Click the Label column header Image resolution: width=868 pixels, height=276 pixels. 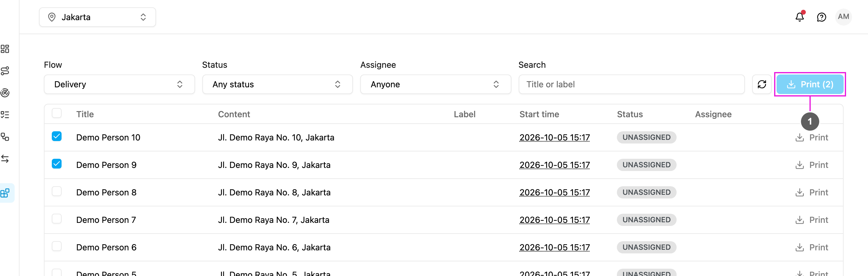pos(464,114)
